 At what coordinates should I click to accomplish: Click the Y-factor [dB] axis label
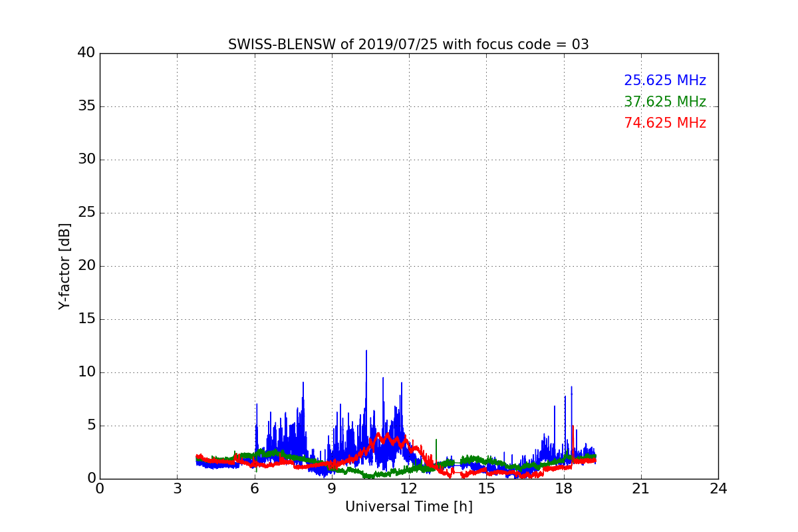(65, 266)
